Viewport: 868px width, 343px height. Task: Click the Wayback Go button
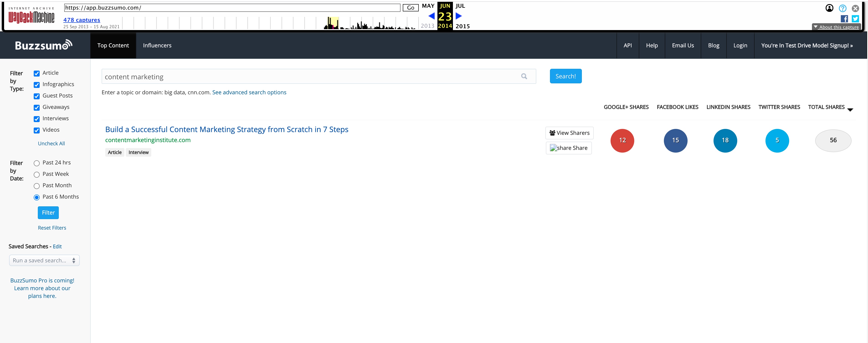tap(410, 8)
